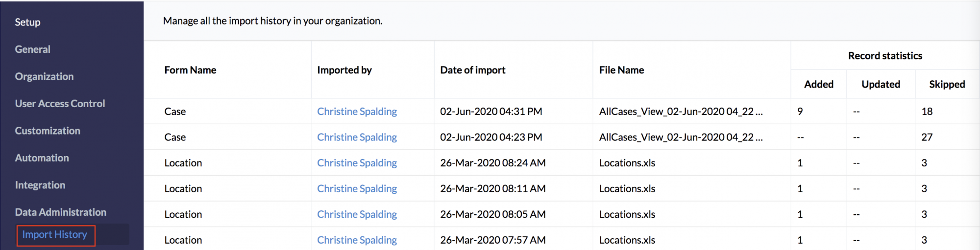Select the Import History sub-item
The width and height of the screenshot is (980, 250).
[x=54, y=235]
